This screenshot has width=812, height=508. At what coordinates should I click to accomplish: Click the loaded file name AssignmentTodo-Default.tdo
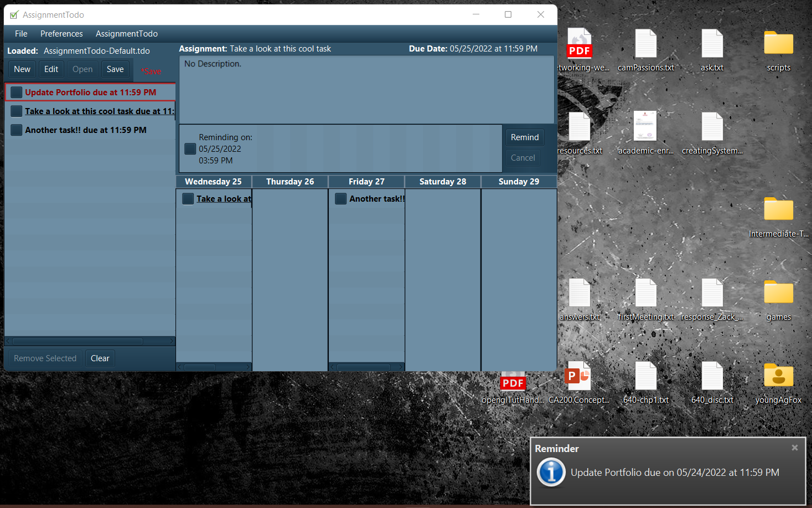click(97, 51)
